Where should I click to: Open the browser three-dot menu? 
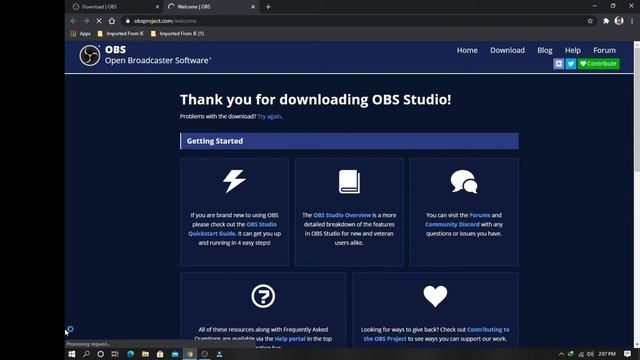pos(632,21)
